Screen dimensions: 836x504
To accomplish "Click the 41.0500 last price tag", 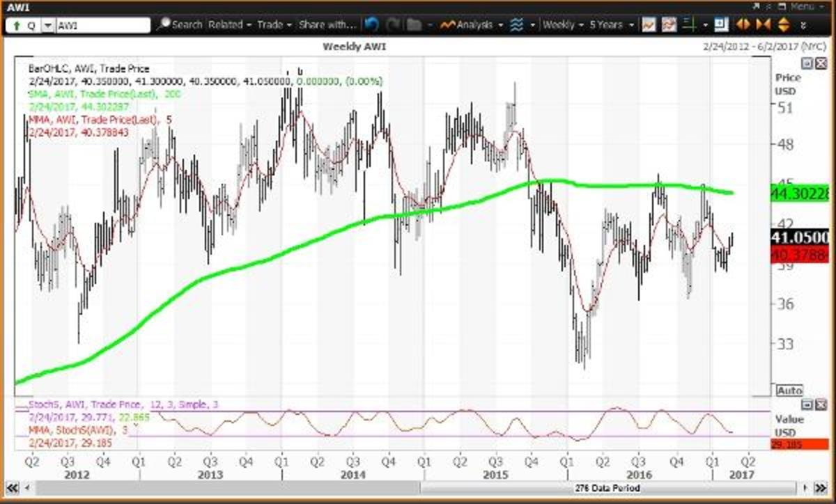I will (801, 237).
